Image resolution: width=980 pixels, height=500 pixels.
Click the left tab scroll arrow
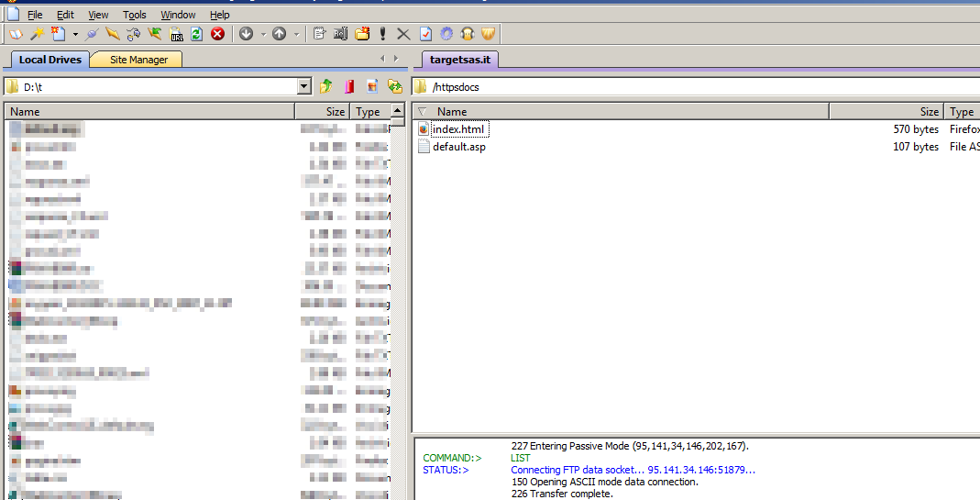[x=382, y=58]
